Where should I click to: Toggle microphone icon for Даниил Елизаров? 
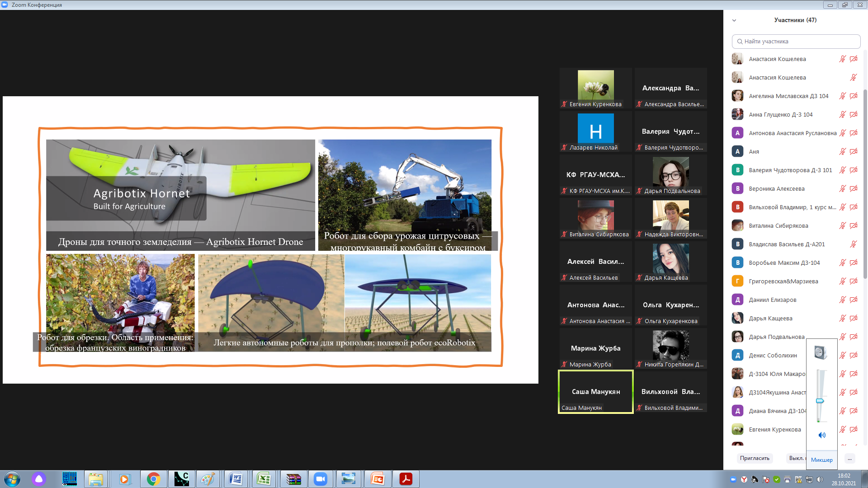coord(842,300)
